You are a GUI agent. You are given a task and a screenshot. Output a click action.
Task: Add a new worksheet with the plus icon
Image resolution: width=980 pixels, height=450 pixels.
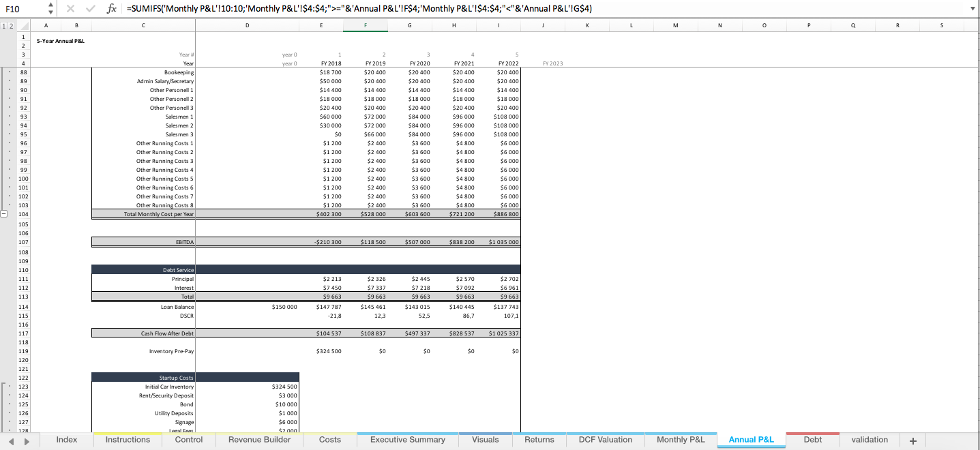point(912,440)
